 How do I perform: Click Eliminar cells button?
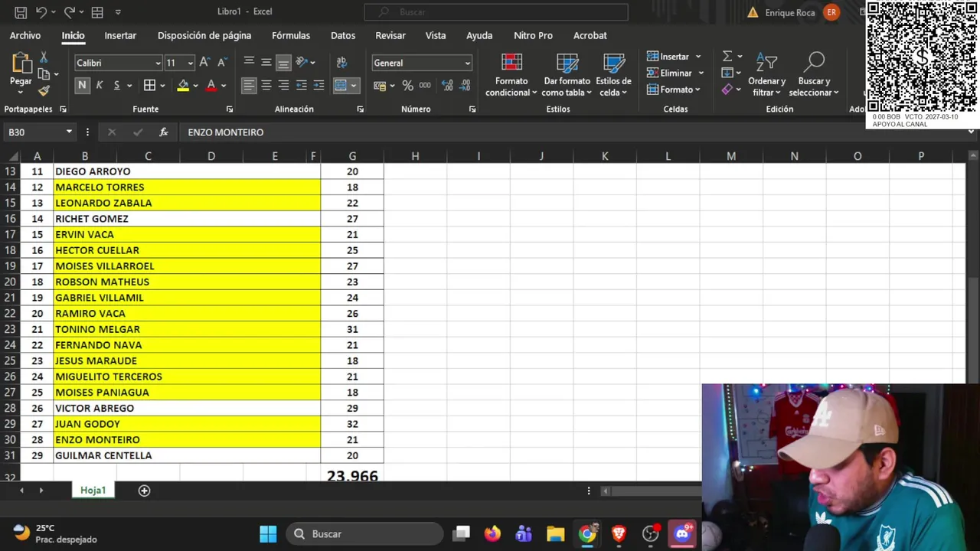pos(670,73)
